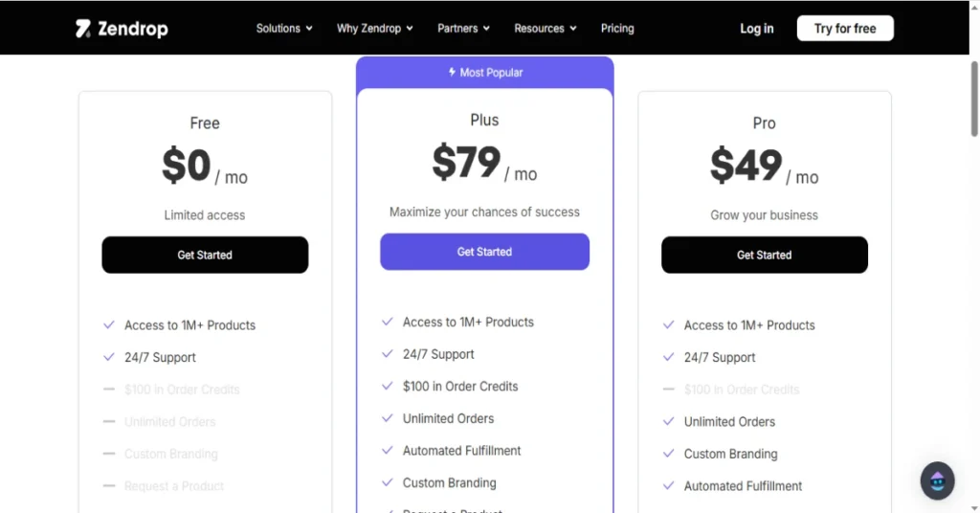This screenshot has height=513, width=980.
Task: Open the Resources dropdown menu
Action: (x=546, y=28)
